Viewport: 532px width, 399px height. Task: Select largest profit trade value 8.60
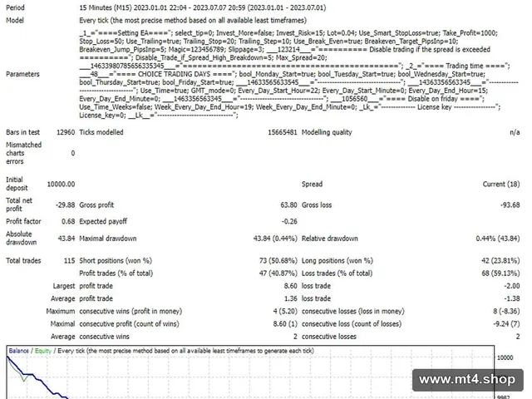[290, 286]
